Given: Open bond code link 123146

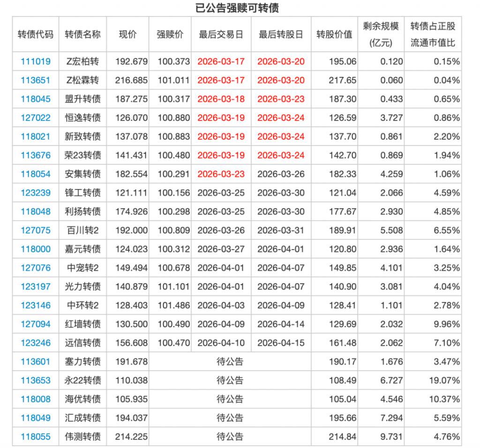Looking at the screenshot, I should coord(36,305).
